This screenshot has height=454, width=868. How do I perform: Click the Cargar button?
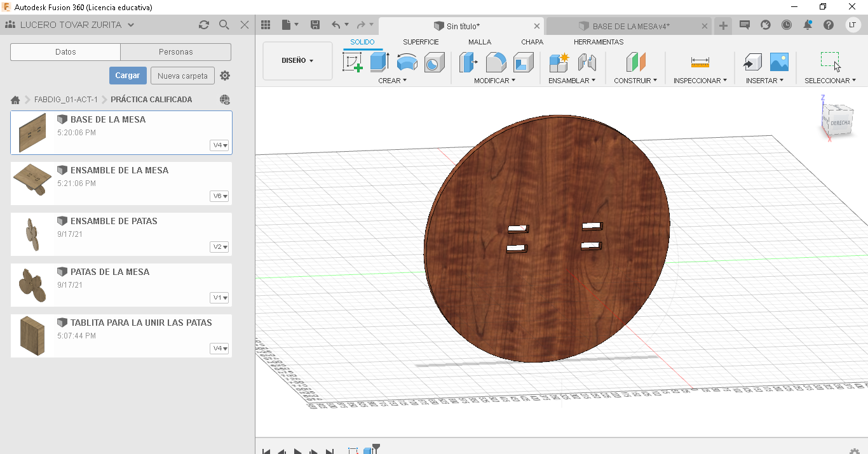pyautogui.click(x=128, y=76)
